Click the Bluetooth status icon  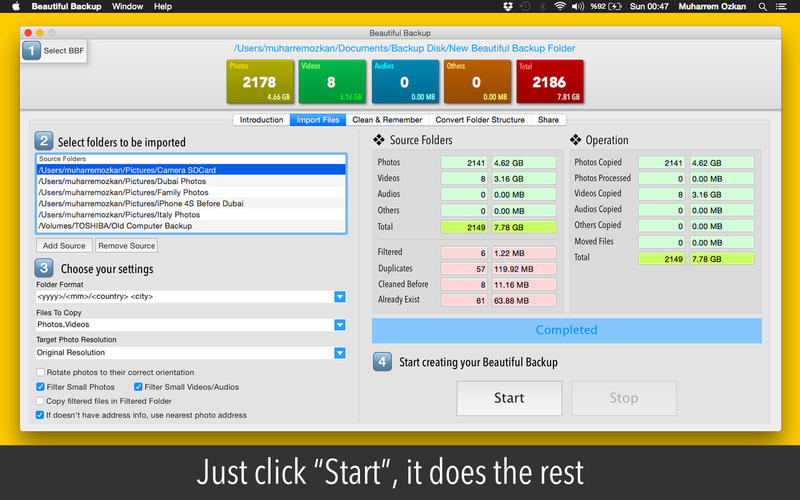point(542,7)
